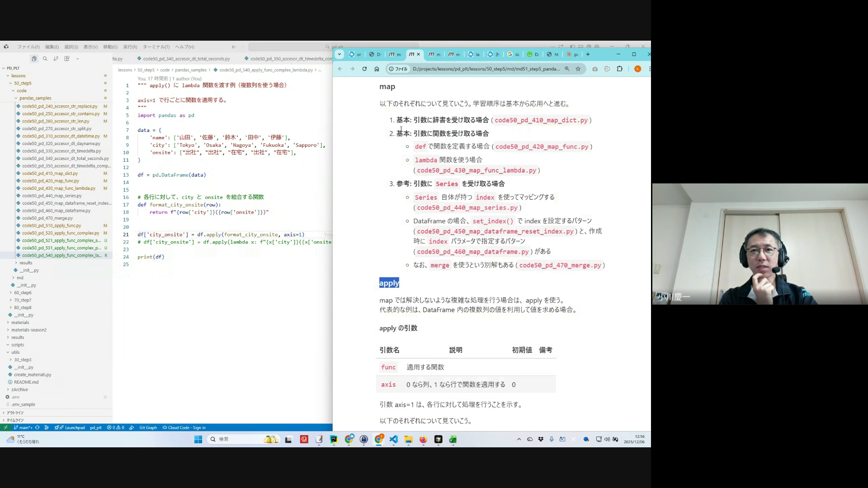The height and width of the screenshot is (488, 868).
Task: Open the Search view icon in sidebar
Action: pos(45,59)
